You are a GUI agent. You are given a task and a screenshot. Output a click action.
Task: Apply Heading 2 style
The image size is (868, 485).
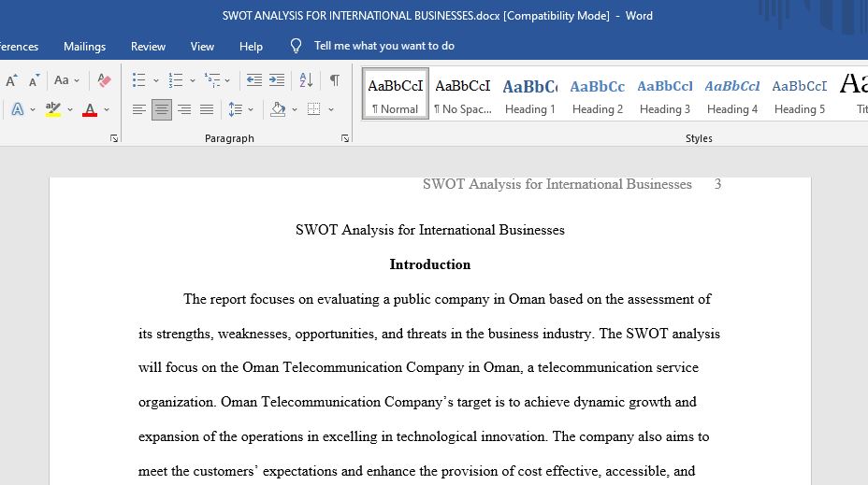pos(598,93)
